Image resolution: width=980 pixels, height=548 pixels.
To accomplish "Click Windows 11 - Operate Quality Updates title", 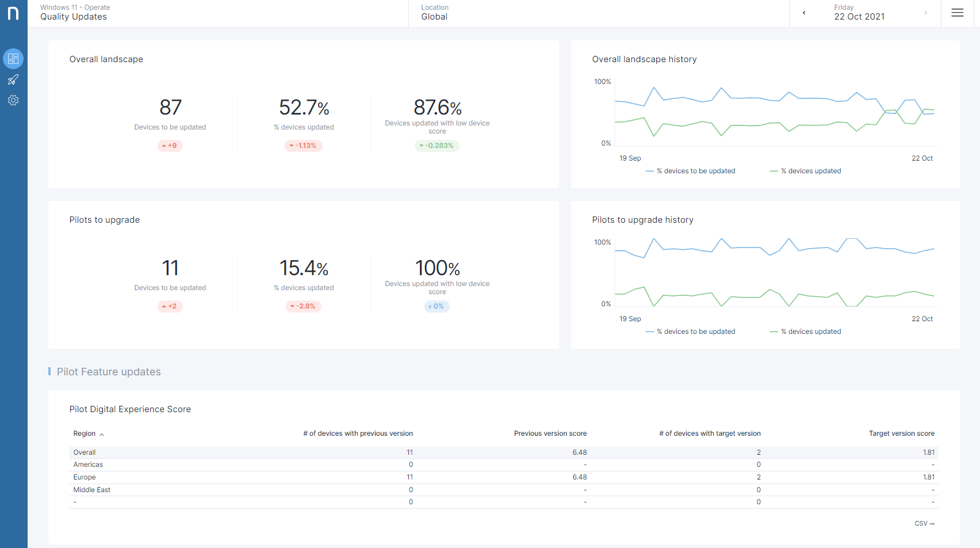I will point(74,13).
